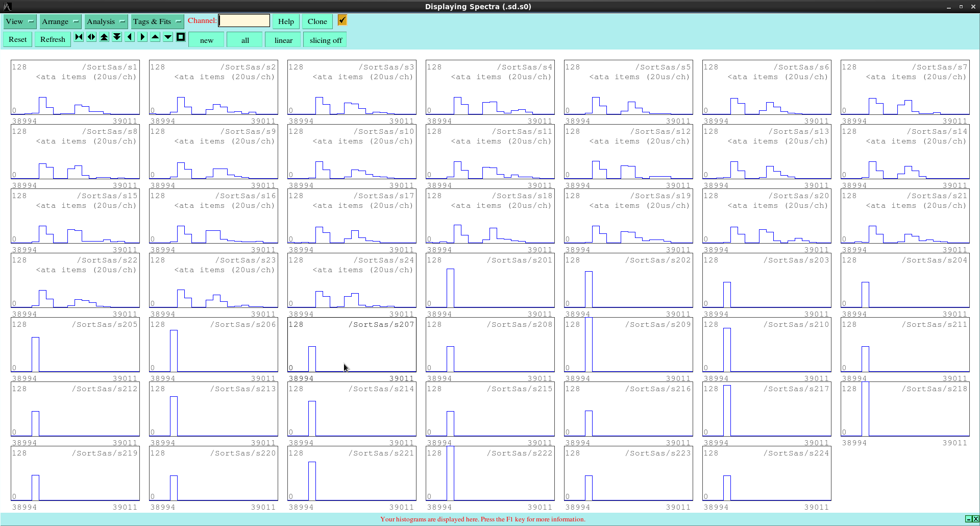
Task: Open the Analysis dropdown menu
Action: click(106, 21)
